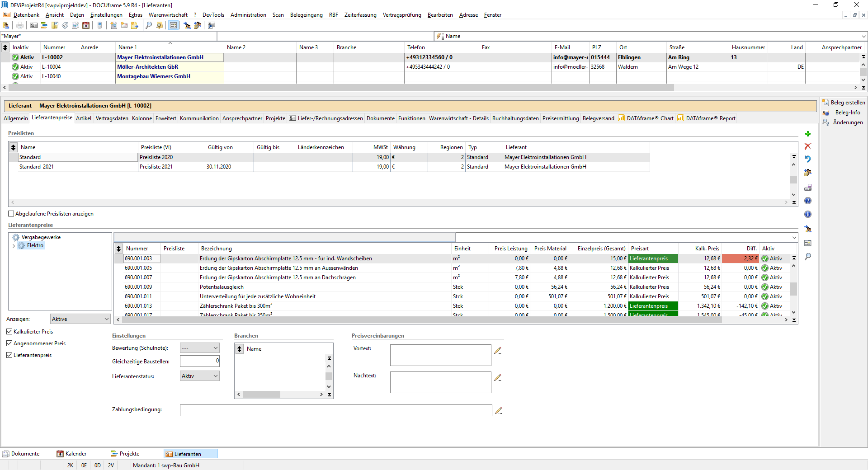Click the save disk-drive icon in right sidebar
Viewport: 868px width, 470px height.
tap(808, 187)
